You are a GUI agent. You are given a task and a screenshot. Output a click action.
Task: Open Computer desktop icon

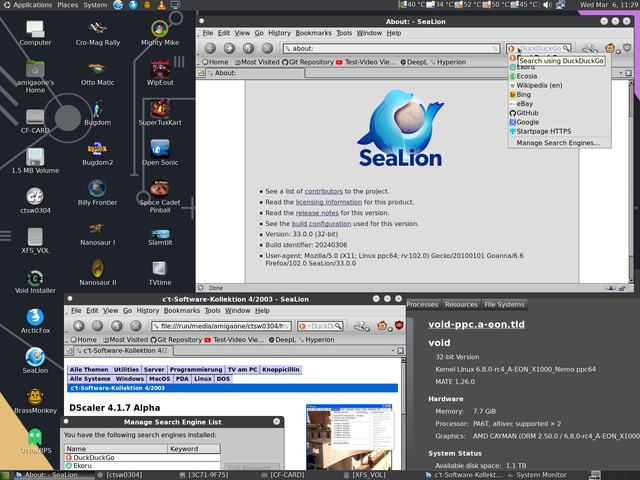(x=35, y=33)
